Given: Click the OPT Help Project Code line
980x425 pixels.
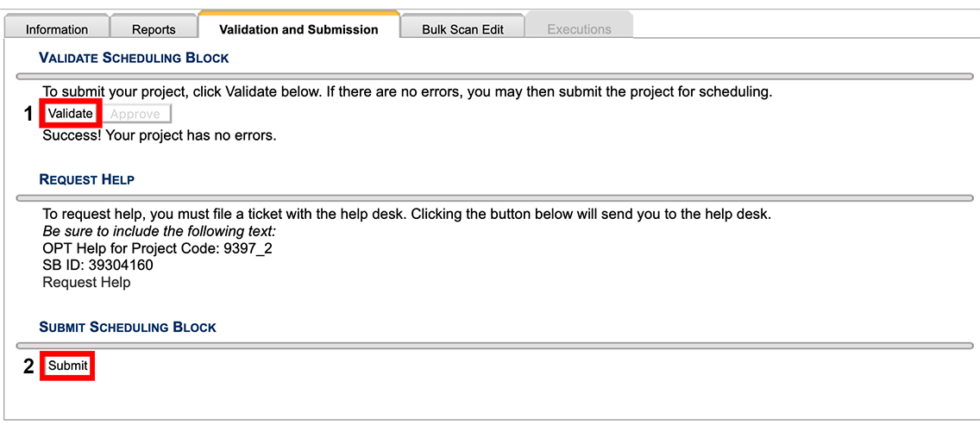Looking at the screenshot, I should 158,248.
